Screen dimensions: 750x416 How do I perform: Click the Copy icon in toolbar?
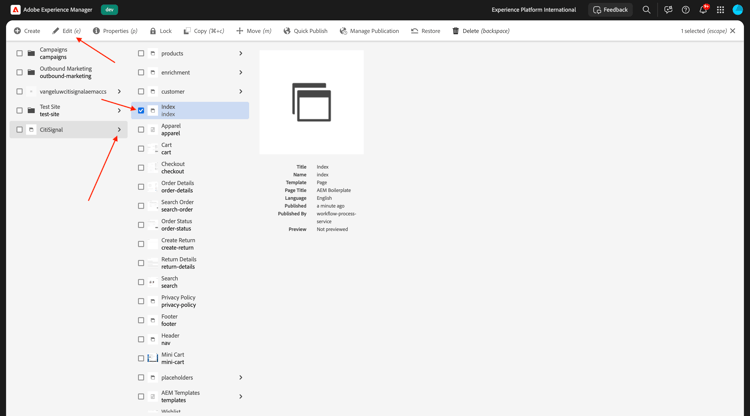click(x=187, y=31)
